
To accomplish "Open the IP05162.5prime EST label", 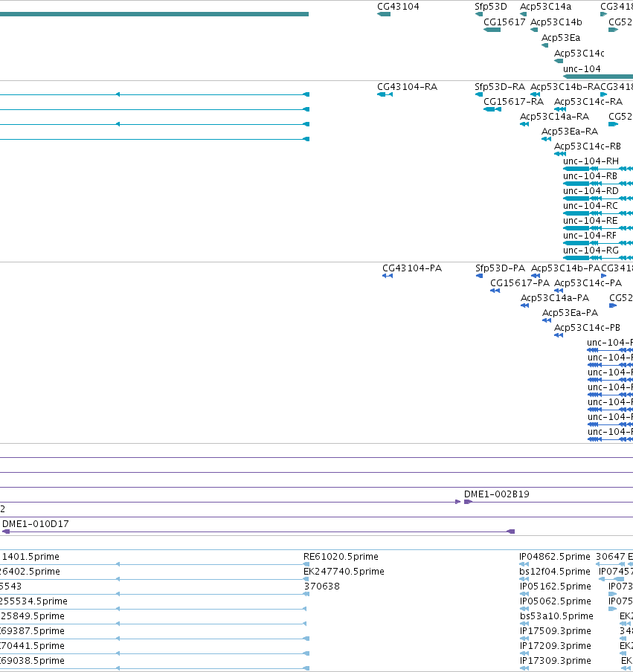I will point(556,586).
